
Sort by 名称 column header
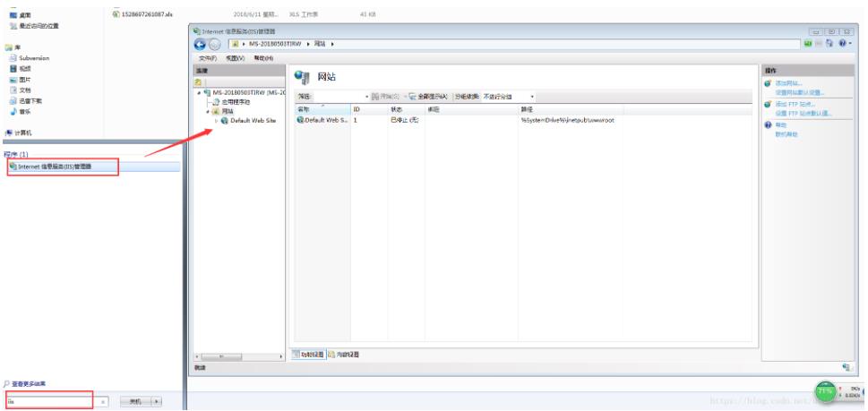click(322, 109)
